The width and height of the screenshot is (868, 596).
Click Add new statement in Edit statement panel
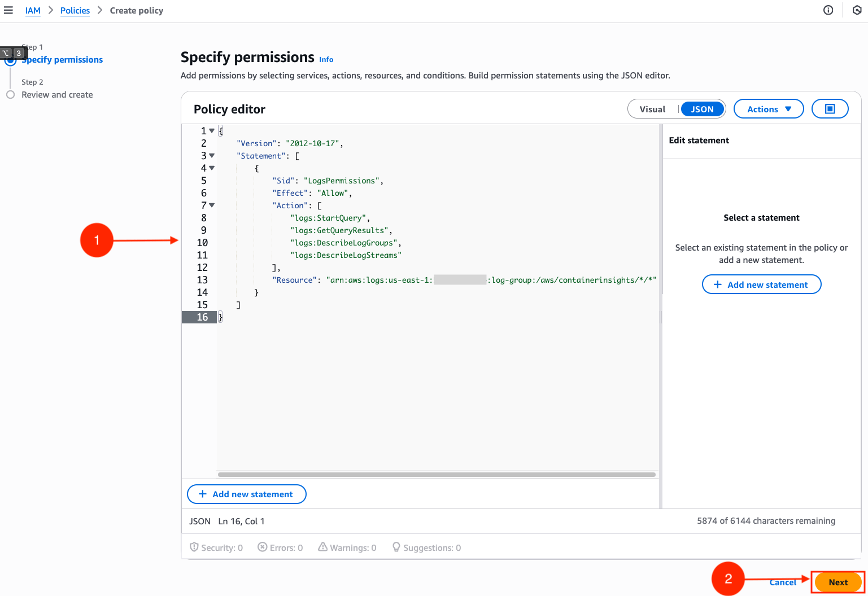[x=761, y=284]
